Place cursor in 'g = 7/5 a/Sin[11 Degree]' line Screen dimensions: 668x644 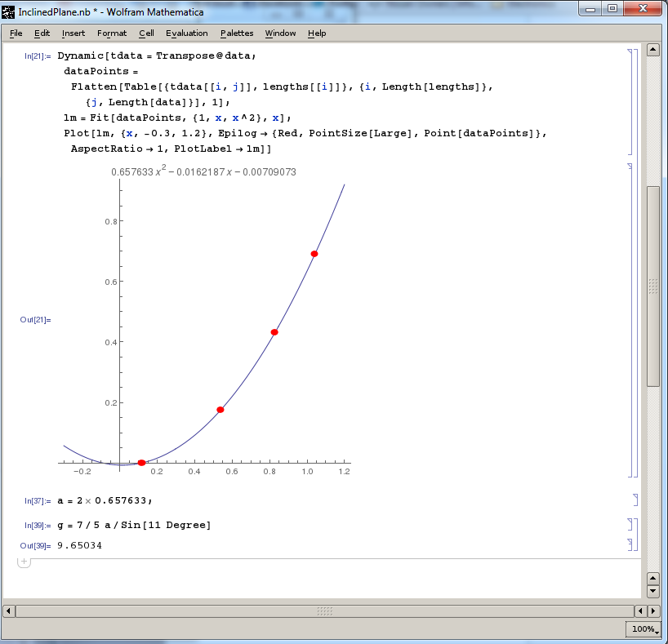tap(134, 525)
